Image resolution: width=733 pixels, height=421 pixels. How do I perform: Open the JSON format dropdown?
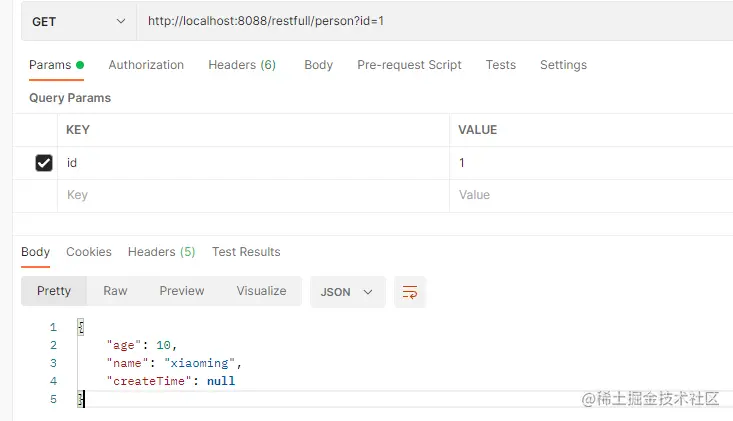tap(347, 292)
